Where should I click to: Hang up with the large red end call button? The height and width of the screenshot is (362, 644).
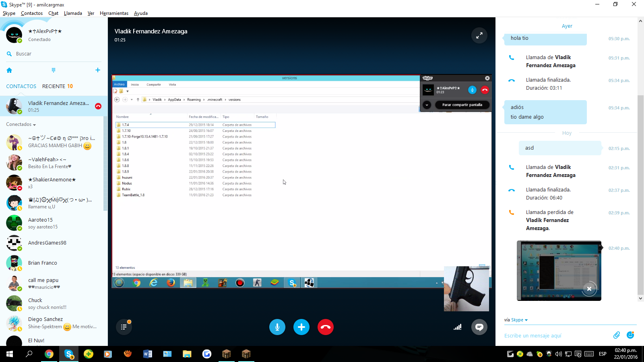326,327
